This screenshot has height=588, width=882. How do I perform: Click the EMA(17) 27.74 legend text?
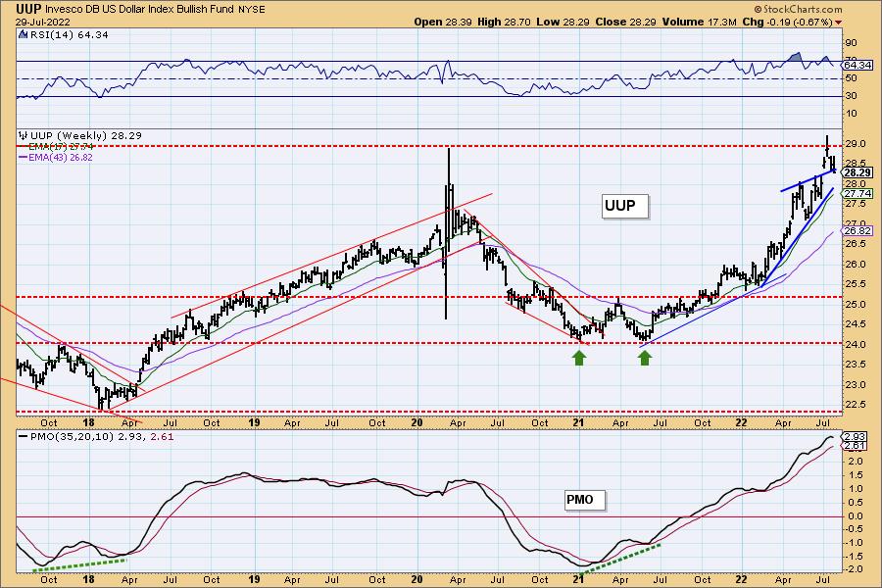click(x=61, y=146)
